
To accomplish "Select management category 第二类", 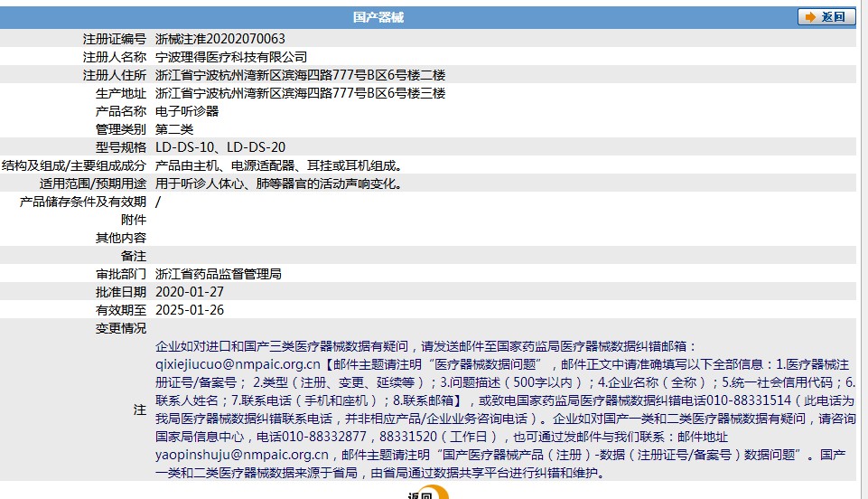I will pyautogui.click(x=174, y=129).
